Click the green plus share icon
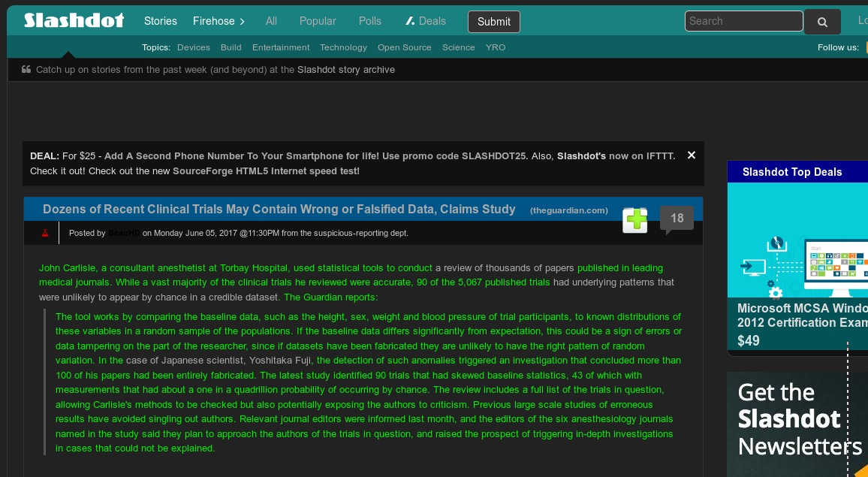The image size is (868, 477). [634, 219]
